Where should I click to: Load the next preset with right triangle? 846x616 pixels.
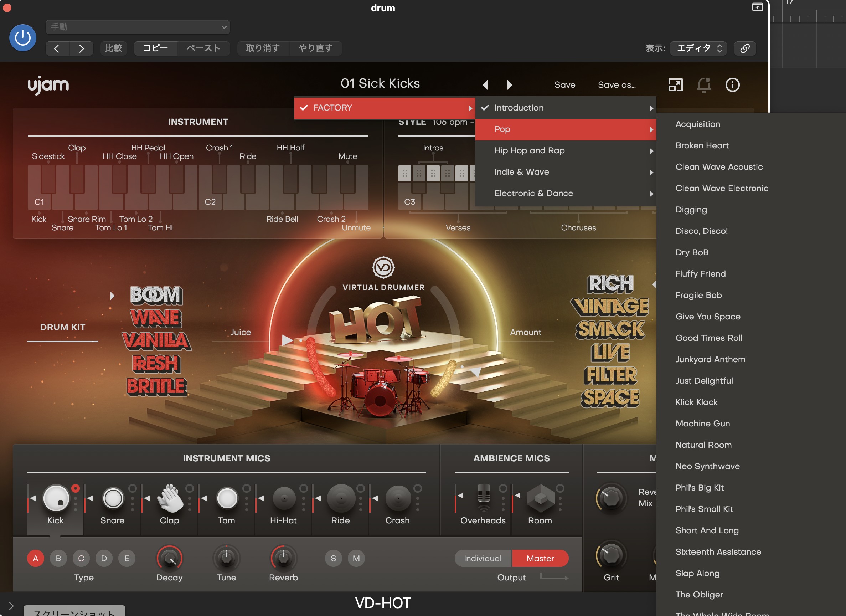point(510,85)
